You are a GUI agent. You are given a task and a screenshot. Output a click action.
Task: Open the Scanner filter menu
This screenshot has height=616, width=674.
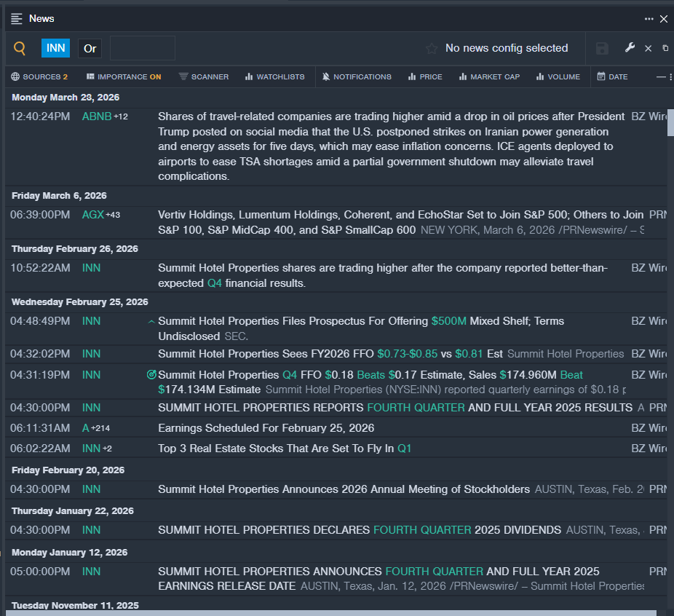[x=204, y=76]
